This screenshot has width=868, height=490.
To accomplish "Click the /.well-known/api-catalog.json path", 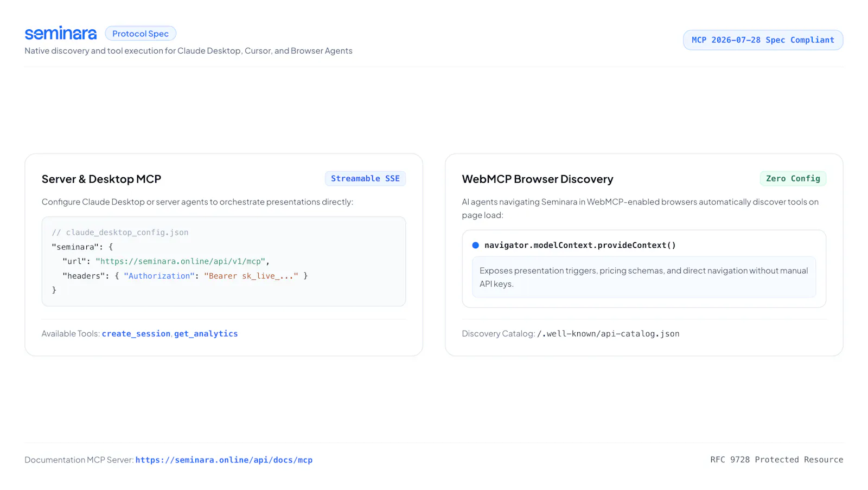I will pyautogui.click(x=608, y=333).
